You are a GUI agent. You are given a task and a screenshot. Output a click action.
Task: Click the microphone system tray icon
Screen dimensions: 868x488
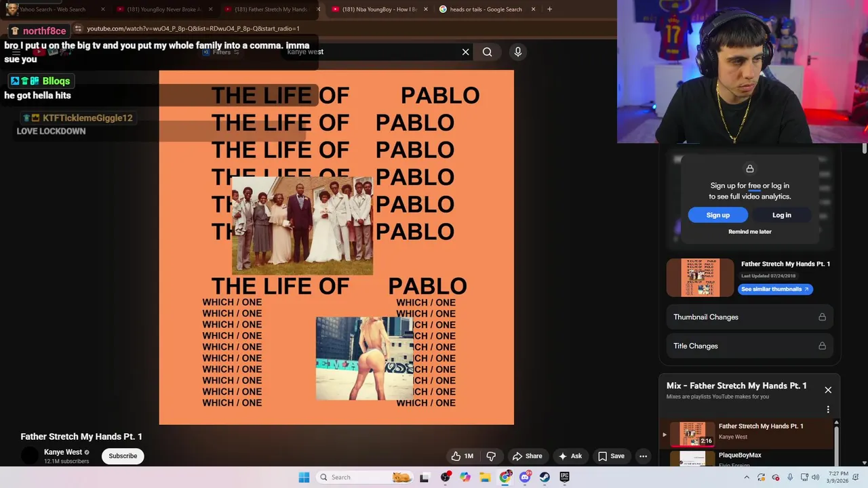click(790, 477)
